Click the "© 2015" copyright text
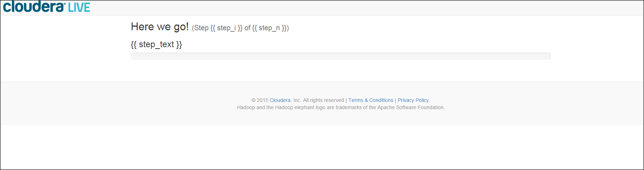 260,100
